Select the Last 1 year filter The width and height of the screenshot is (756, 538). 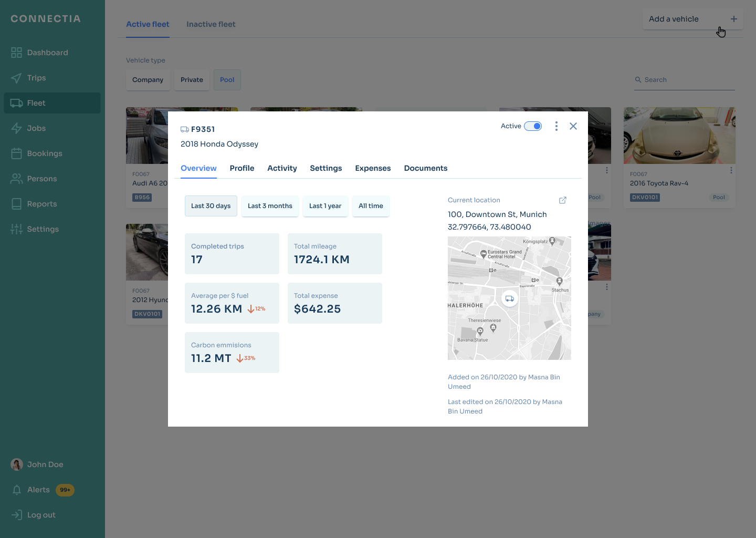pyautogui.click(x=325, y=206)
